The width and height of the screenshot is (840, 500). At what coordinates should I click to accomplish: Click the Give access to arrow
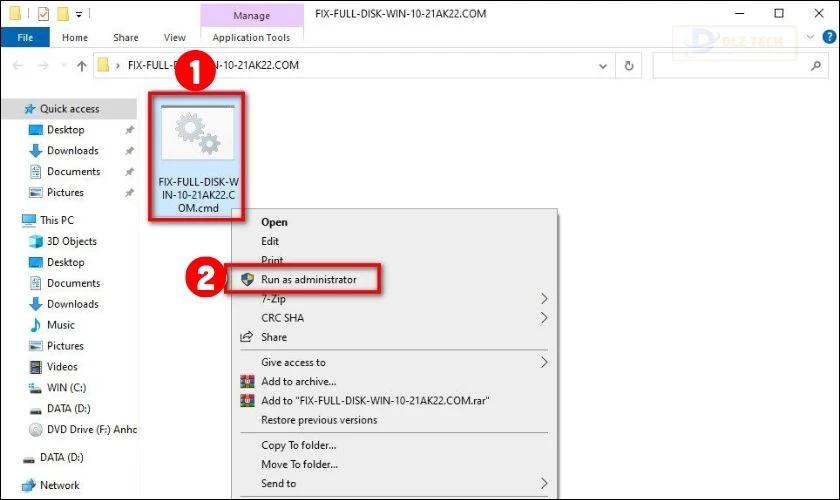click(x=544, y=362)
